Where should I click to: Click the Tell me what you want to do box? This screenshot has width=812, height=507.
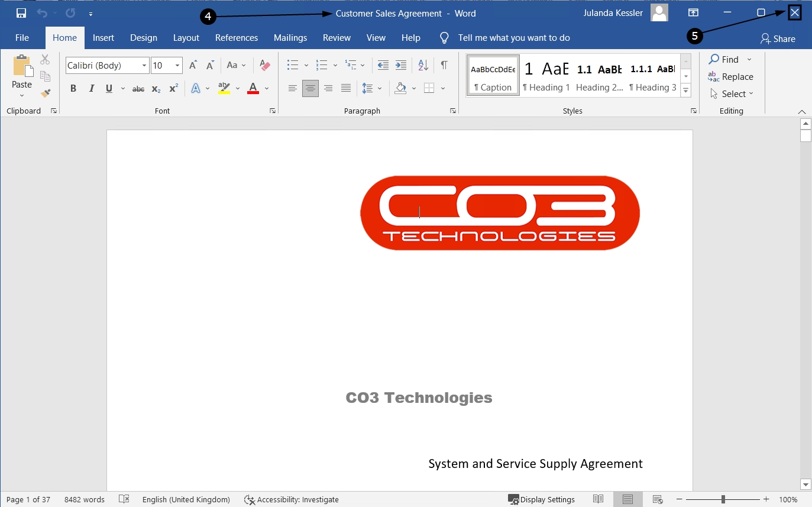(x=513, y=38)
